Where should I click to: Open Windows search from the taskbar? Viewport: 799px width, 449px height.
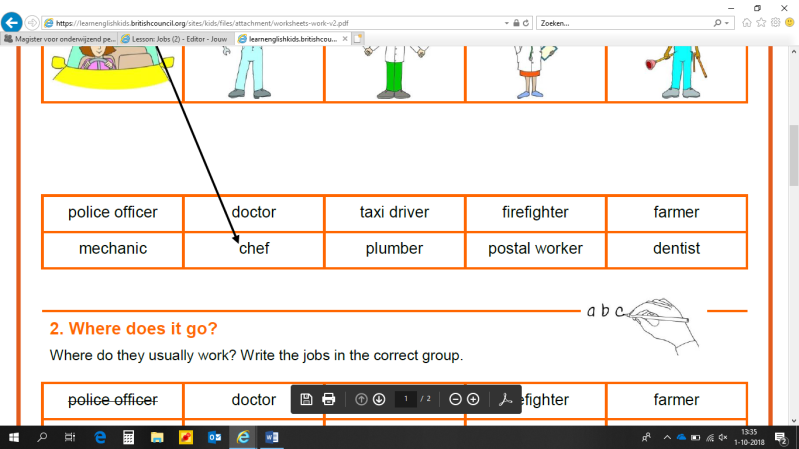pos(42,437)
